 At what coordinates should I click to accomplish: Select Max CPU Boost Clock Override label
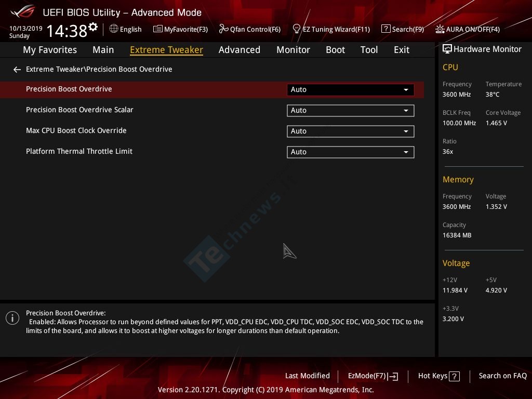coord(76,130)
